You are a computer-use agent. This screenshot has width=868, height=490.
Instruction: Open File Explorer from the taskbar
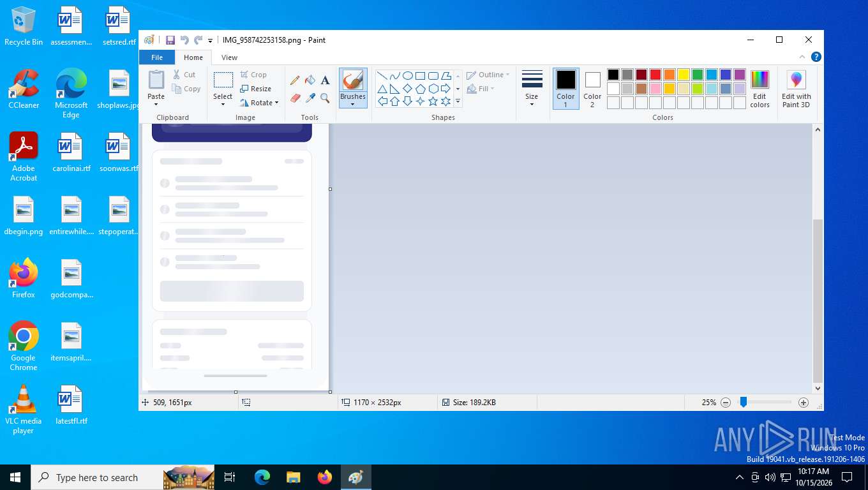(x=294, y=477)
